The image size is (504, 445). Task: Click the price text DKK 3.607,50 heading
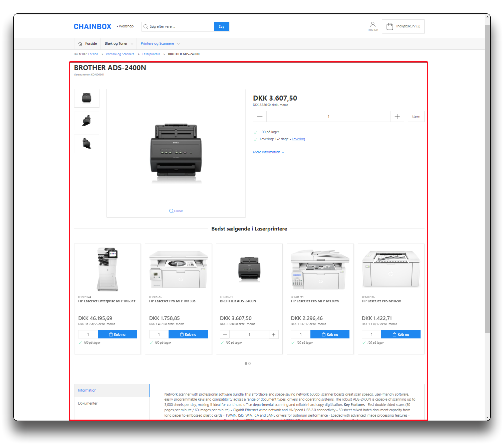pyautogui.click(x=275, y=98)
